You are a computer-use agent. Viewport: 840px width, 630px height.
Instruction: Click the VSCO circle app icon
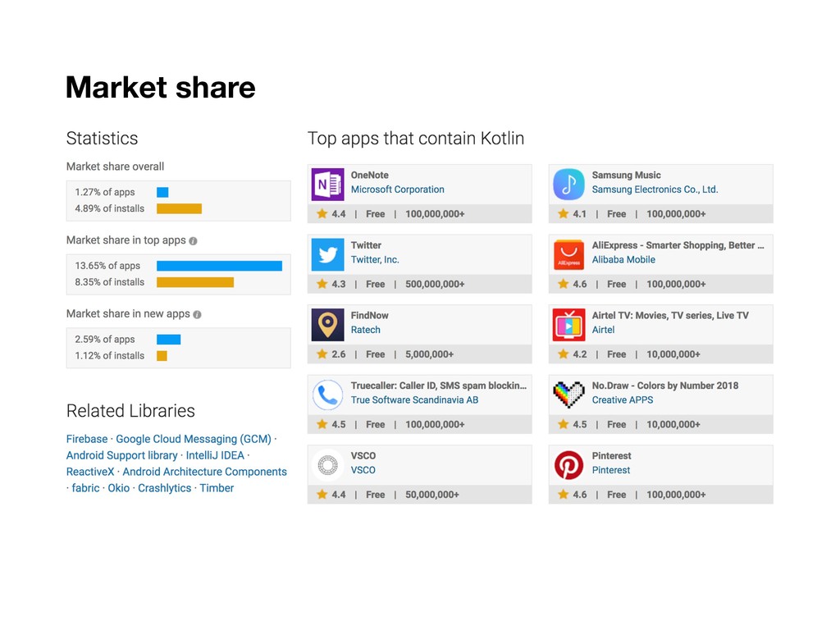pos(328,465)
